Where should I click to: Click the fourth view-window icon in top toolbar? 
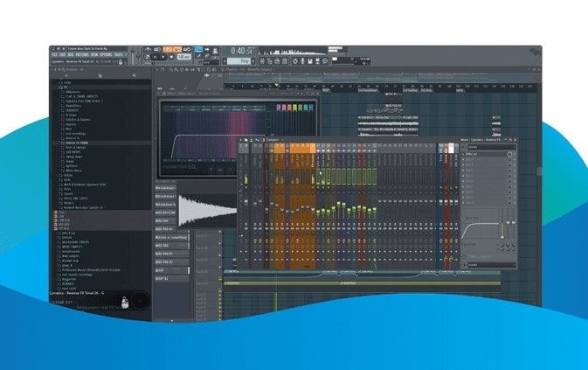pyautogui.click(x=284, y=60)
